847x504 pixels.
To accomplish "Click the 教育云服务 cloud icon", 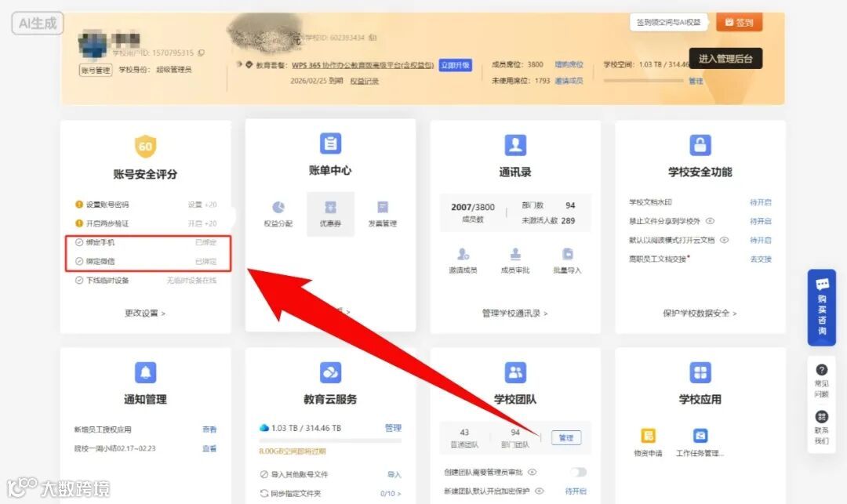I will click(330, 372).
